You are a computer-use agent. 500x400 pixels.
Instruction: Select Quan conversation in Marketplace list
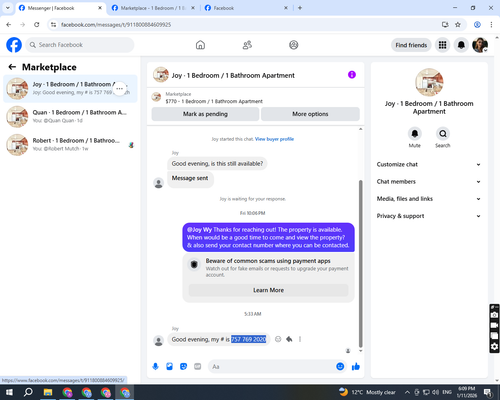70,117
